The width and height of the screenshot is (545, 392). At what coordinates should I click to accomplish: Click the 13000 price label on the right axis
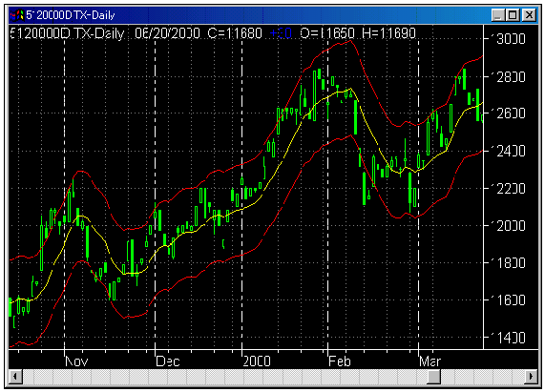508,39
